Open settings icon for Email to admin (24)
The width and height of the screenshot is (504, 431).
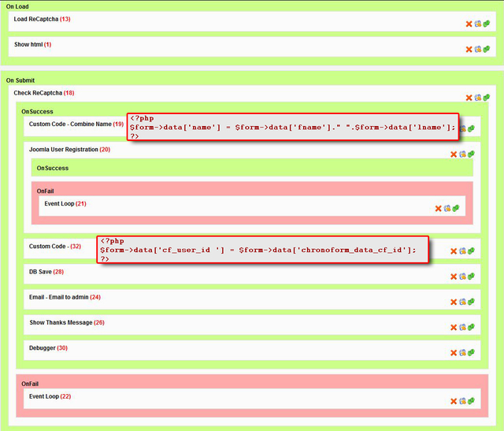[462, 302]
